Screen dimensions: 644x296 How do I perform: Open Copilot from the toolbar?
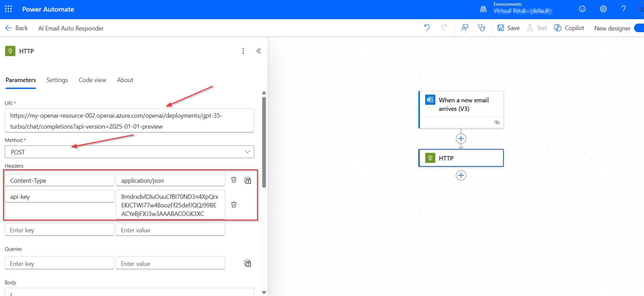[569, 28]
